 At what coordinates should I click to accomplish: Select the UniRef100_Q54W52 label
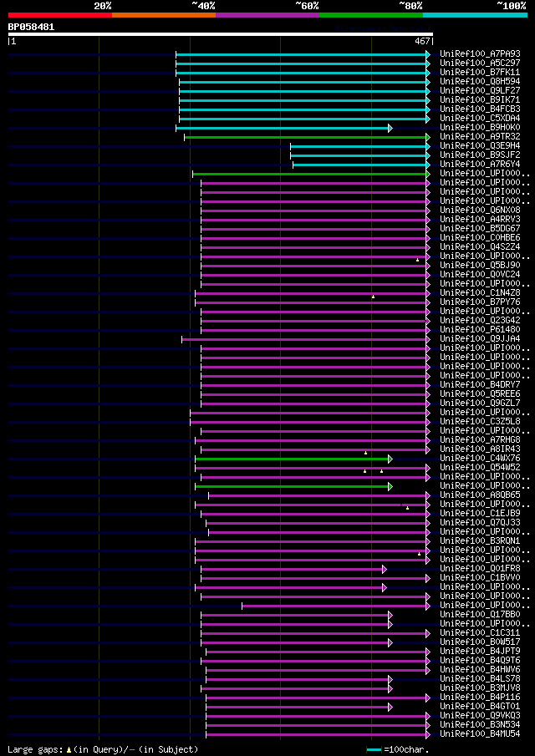[480, 467]
